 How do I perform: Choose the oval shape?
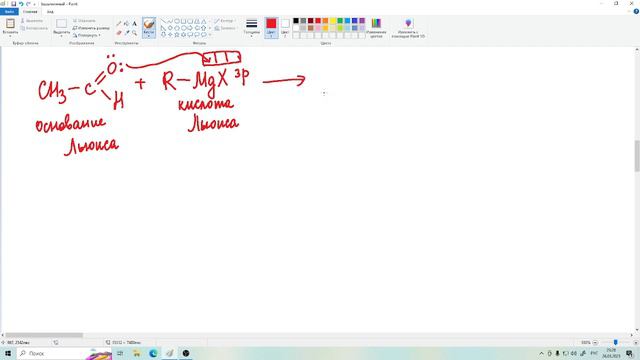[177, 21]
